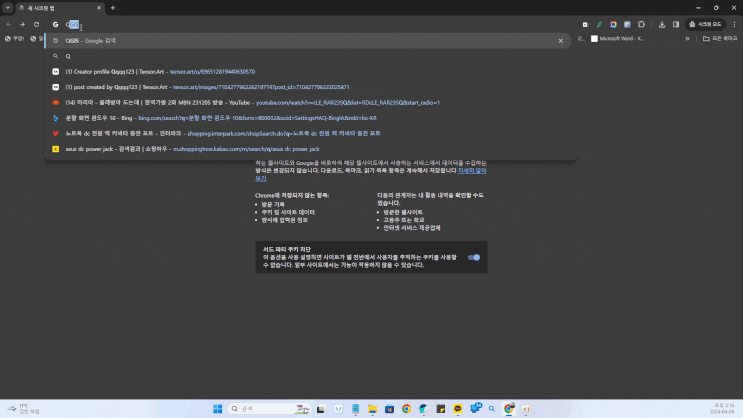Add a new tab with the plus button

113,8
